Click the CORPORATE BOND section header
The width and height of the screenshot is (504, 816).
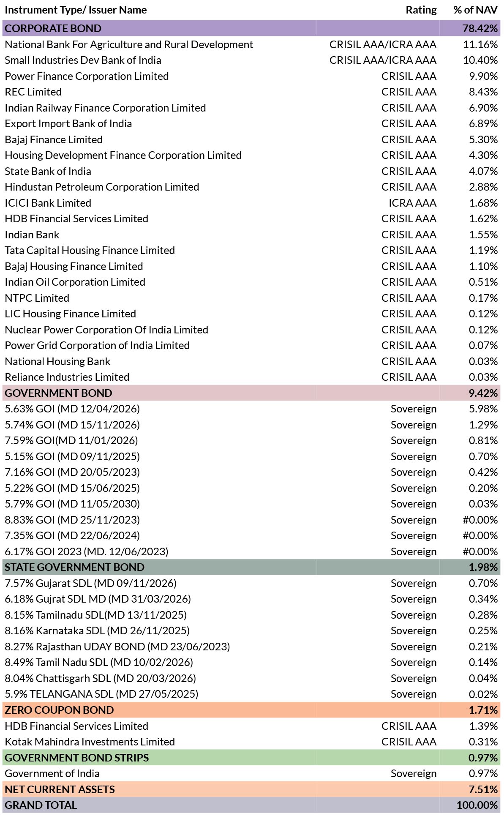pos(251,28)
